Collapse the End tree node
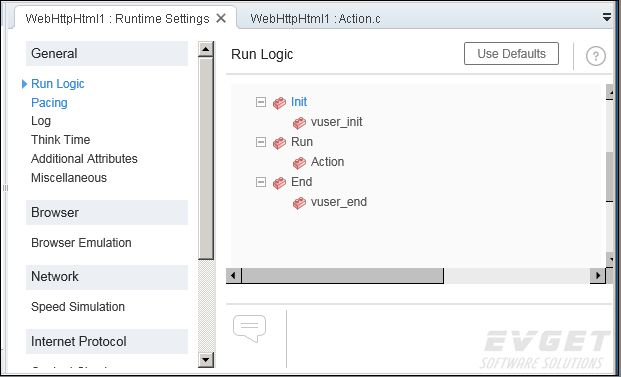Viewport: 621px width, 377px height. pos(261,182)
